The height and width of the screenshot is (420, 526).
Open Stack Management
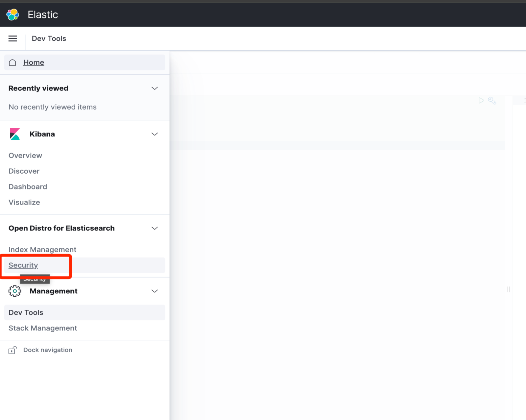(x=43, y=328)
